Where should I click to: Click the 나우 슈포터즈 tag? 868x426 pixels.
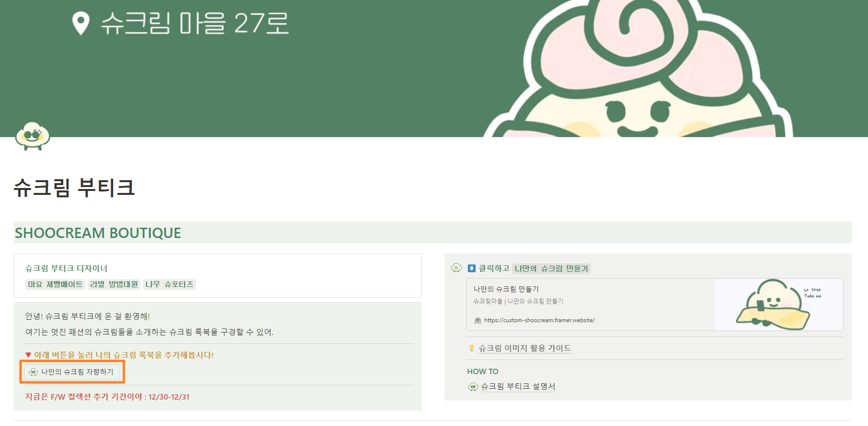[x=169, y=284]
